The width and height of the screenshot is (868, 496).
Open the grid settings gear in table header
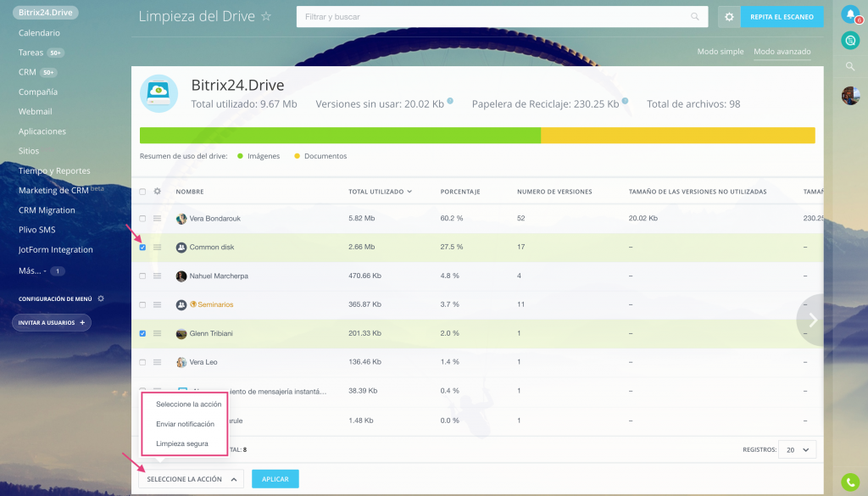click(157, 191)
